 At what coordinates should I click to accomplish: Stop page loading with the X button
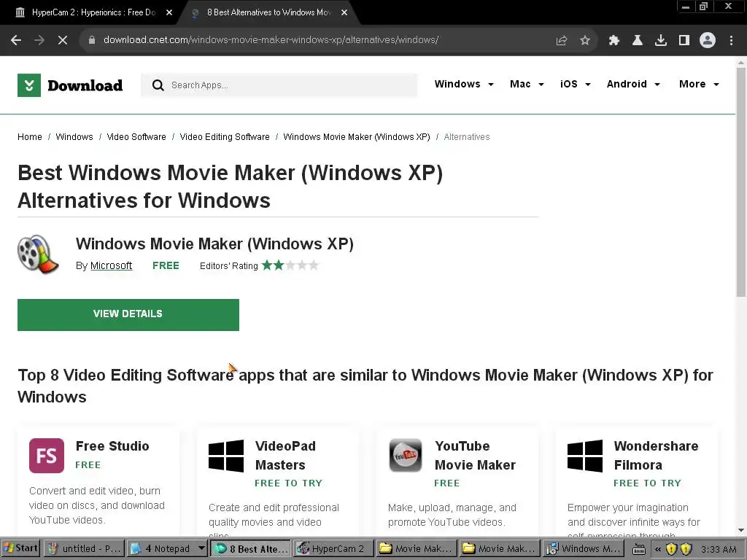(63, 41)
